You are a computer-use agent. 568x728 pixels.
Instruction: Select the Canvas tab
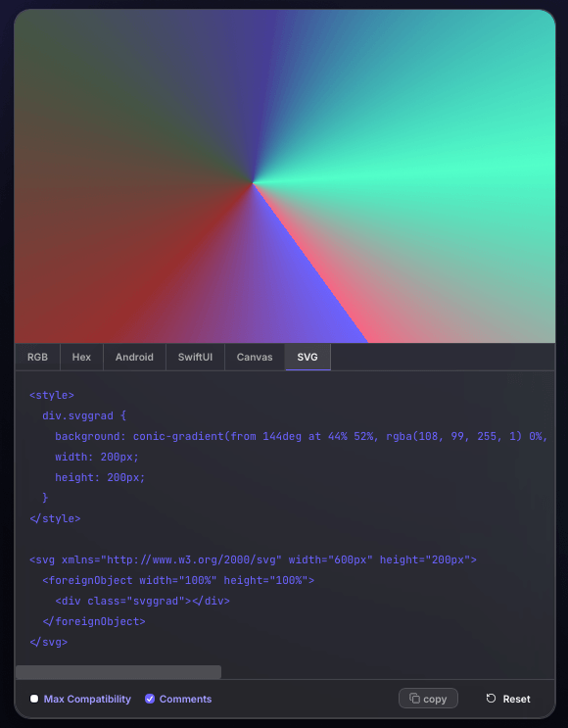[x=255, y=357]
